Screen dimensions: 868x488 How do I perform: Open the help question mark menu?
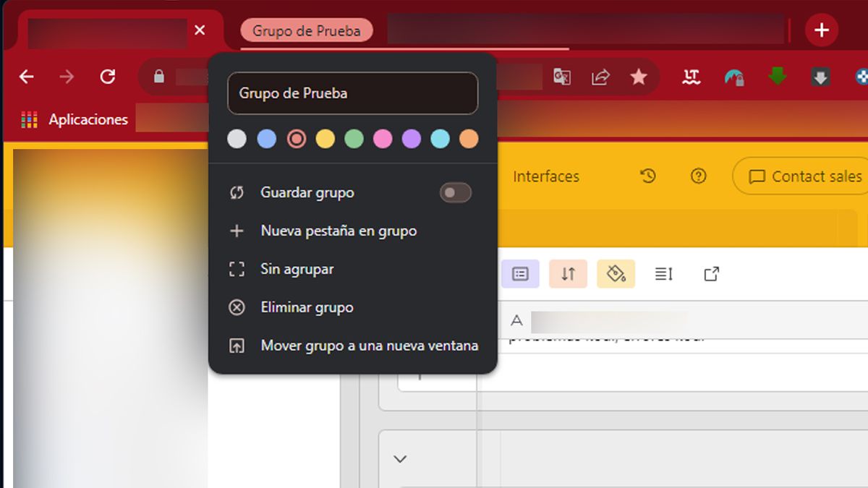coord(698,176)
